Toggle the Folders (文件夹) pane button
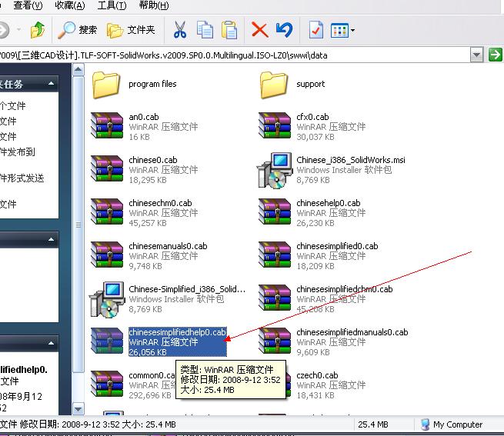 tap(131, 30)
